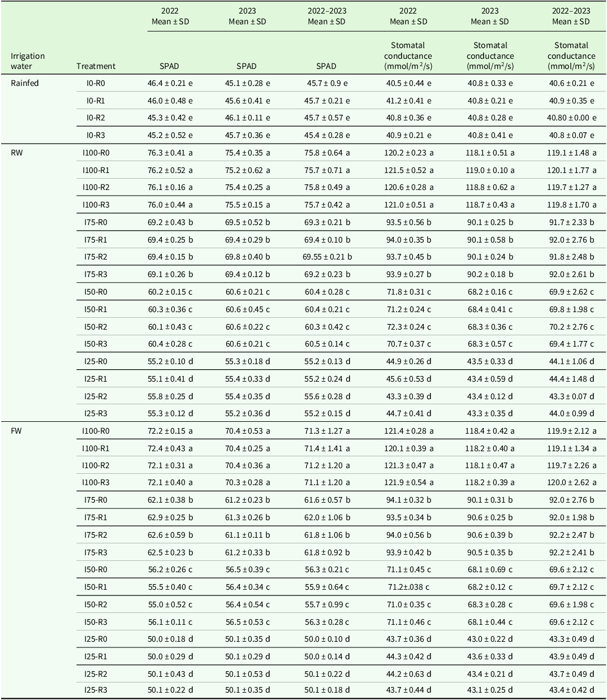Click the 55.8 ± 0.25 d value
Image resolution: width=607 pixels, height=700 pixels.
point(170,396)
